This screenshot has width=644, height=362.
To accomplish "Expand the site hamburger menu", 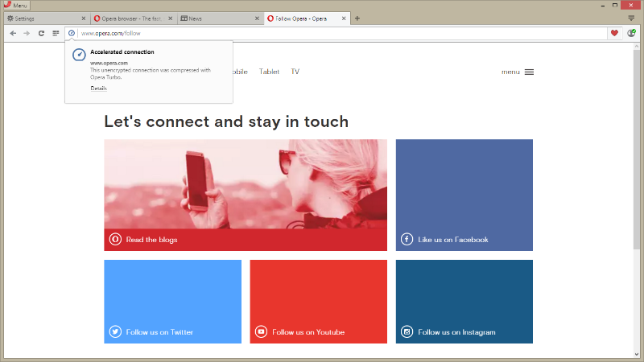I will pyautogui.click(x=529, y=72).
